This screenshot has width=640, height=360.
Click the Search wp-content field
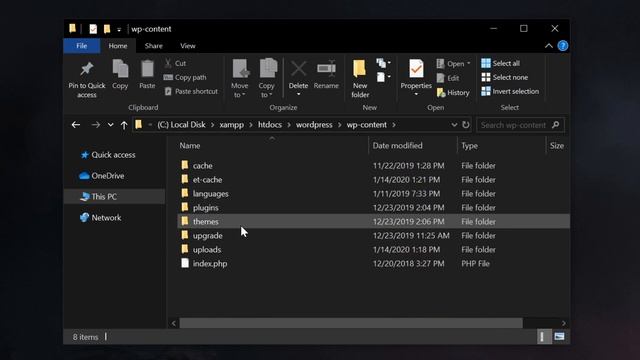point(520,125)
